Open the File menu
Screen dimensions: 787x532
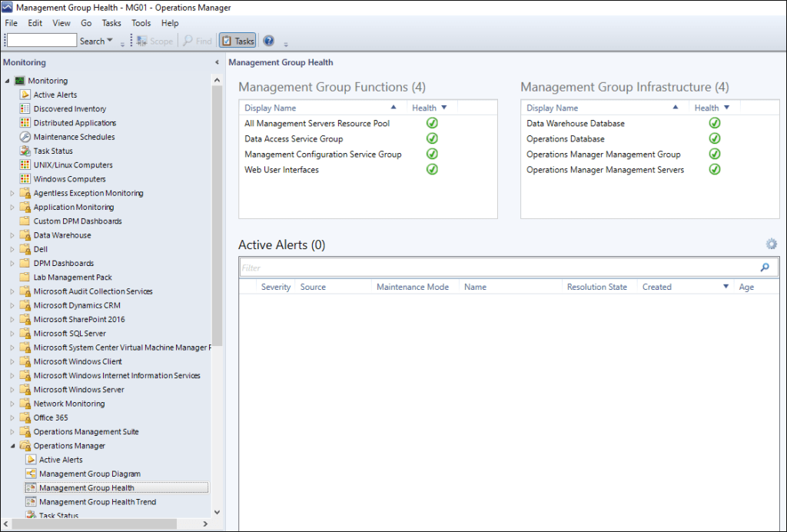point(11,23)
